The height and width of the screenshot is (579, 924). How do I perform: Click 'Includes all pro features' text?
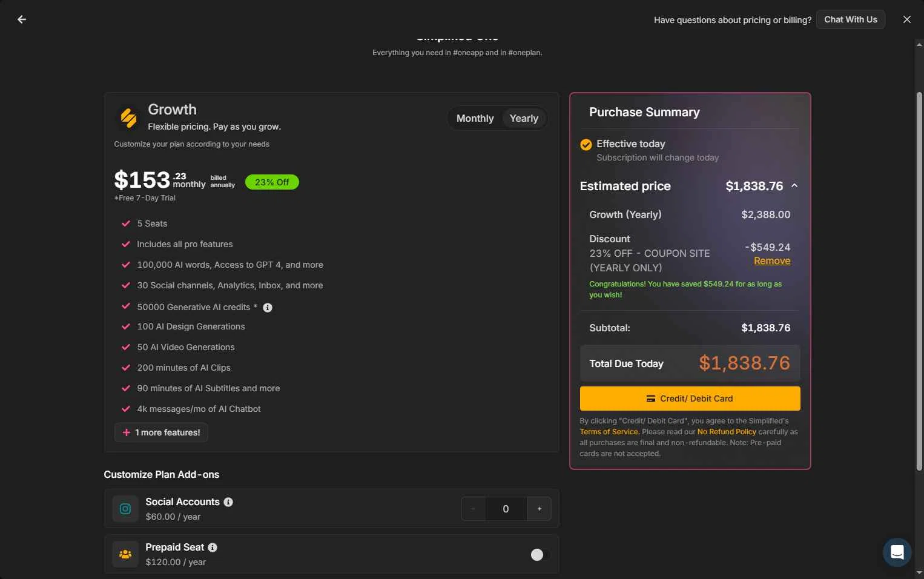[x=185, y=244]
